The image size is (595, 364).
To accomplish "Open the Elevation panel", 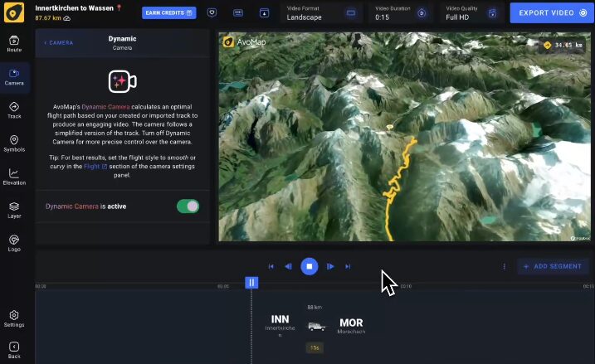I will 14,177.
